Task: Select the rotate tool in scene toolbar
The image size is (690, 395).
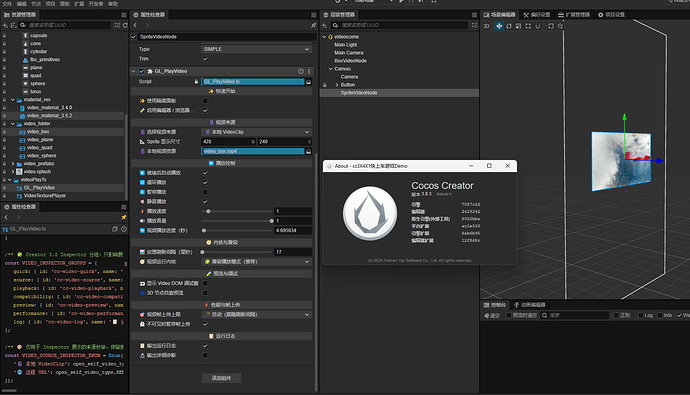Action: pyautogui.click(x=509, y=26)
